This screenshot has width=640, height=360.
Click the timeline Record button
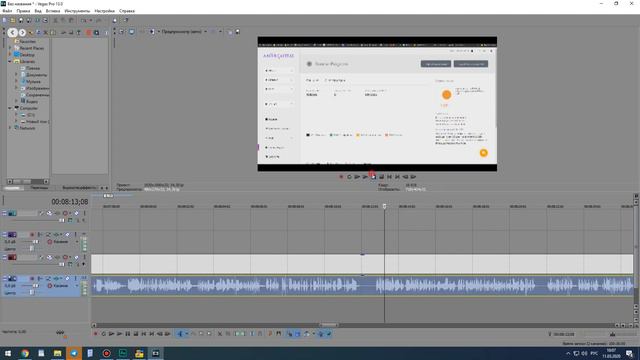[x=96, y=334]
